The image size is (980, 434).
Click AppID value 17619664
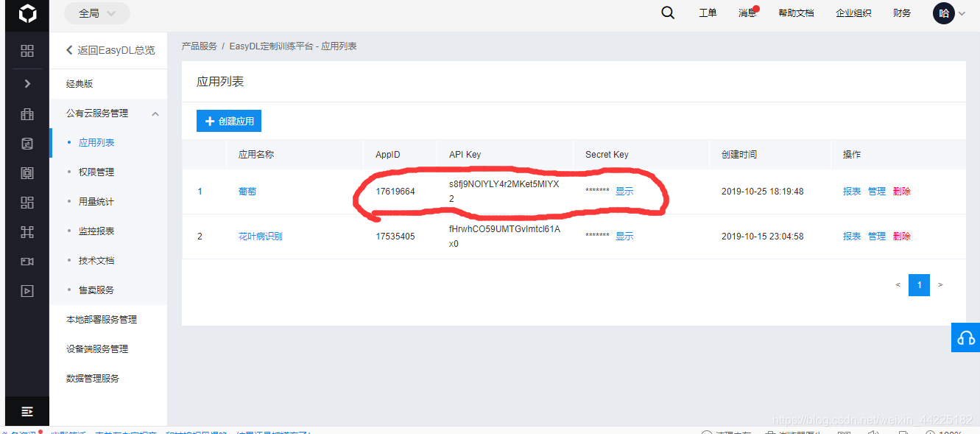[x=395, y=192]
